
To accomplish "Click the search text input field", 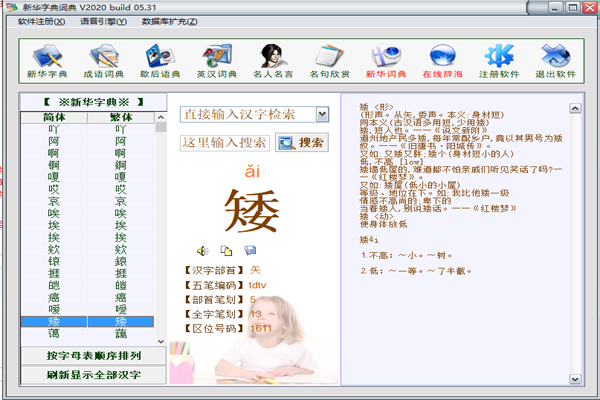I will pos(225,143).
